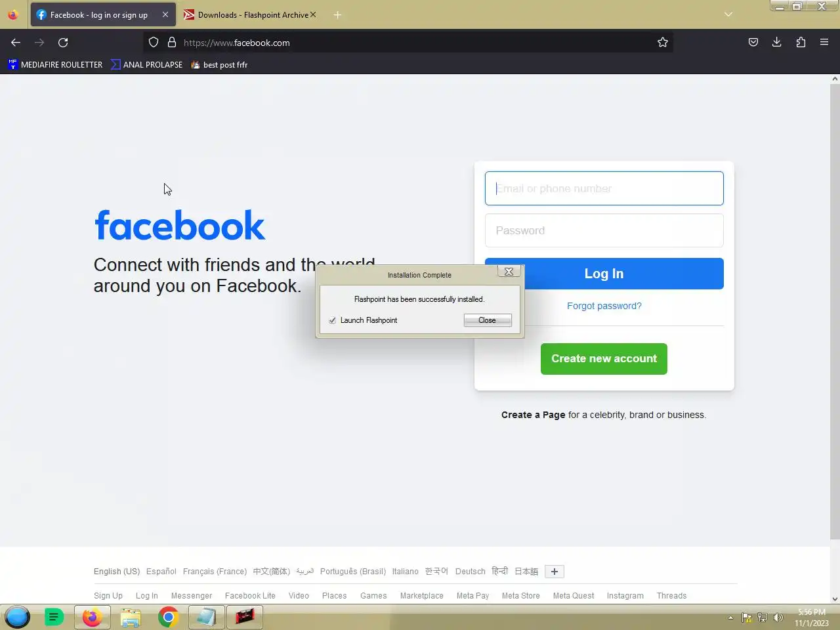840x630 pixels.
Task: Dismiss the Installation Complete dialog with X
Action: point(509,271)
